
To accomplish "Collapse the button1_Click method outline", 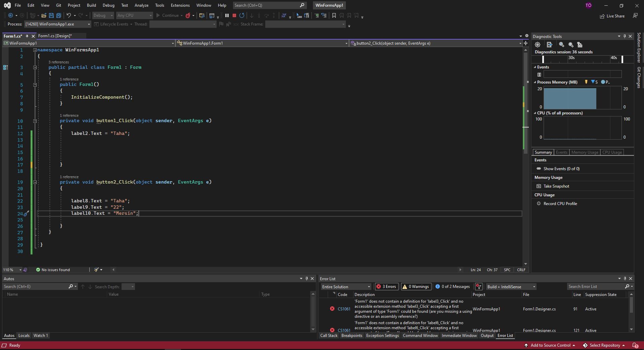I will (x=35, y=121).
